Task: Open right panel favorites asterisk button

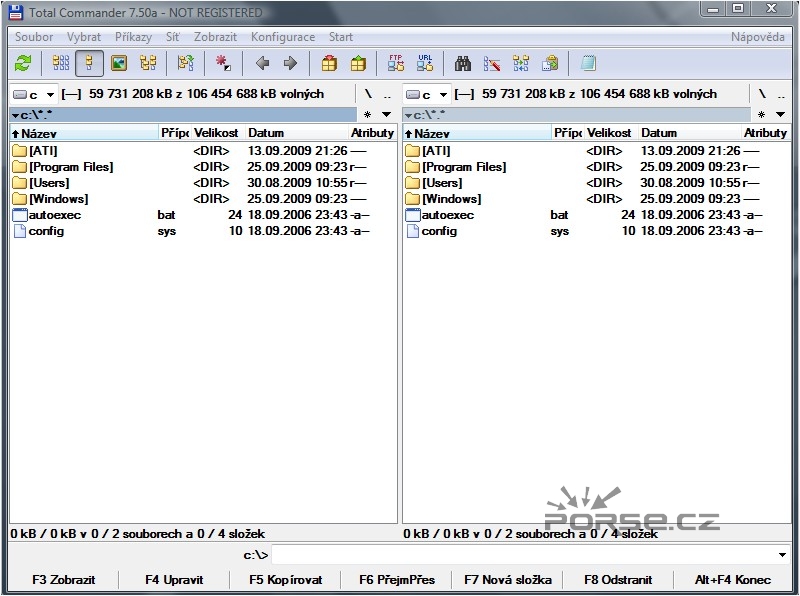Action: click(x=761, y=115)
